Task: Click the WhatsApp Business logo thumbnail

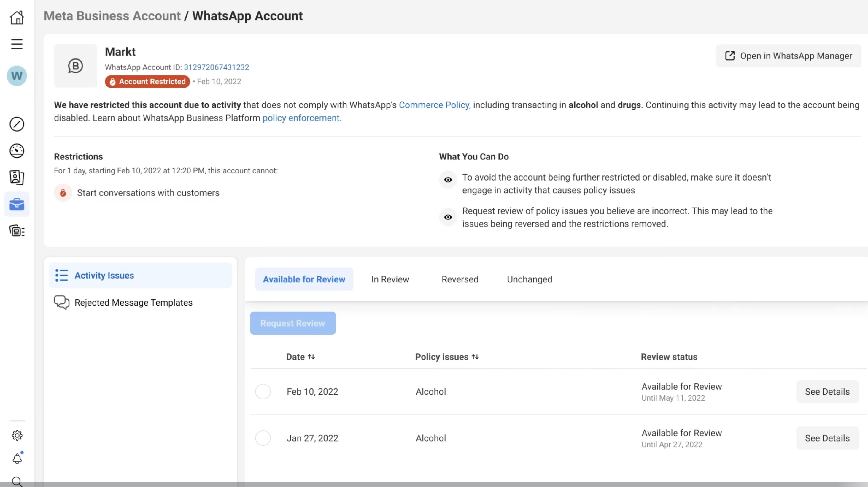Action: (75, 66)
